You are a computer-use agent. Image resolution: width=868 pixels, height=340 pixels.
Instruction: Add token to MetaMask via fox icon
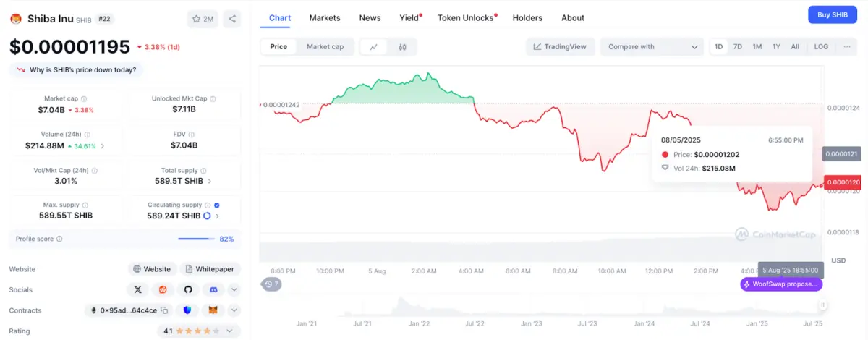[213, 310]
